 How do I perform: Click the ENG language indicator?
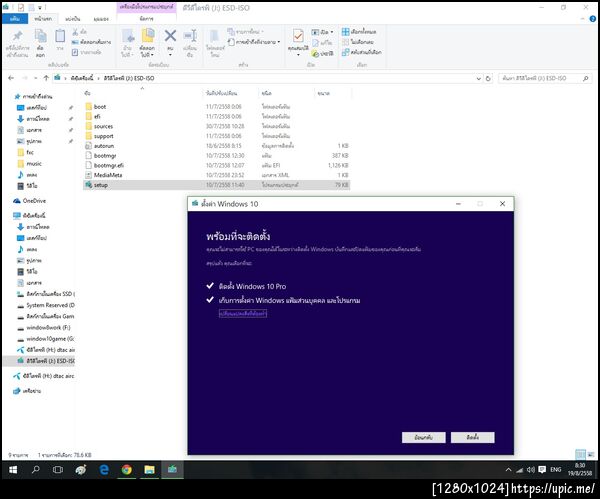556,470
